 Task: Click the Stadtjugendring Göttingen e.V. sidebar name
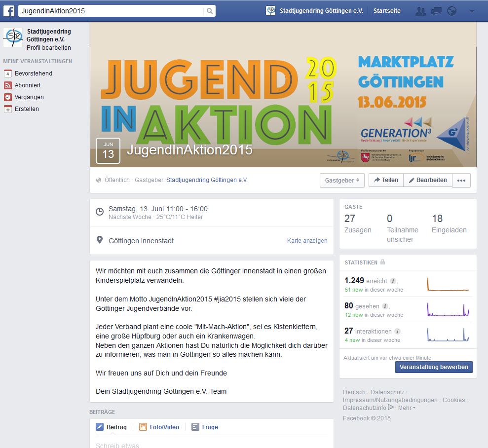[48, 36]
